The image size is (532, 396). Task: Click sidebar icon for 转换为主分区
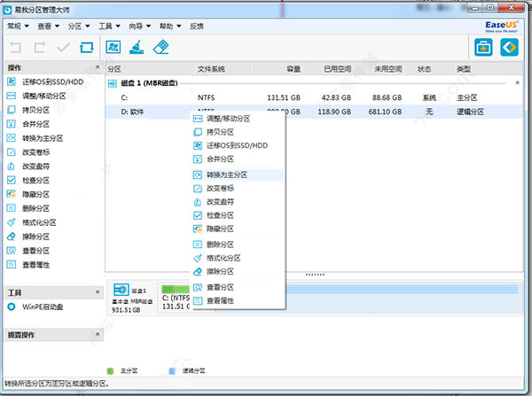coord(12,138)
